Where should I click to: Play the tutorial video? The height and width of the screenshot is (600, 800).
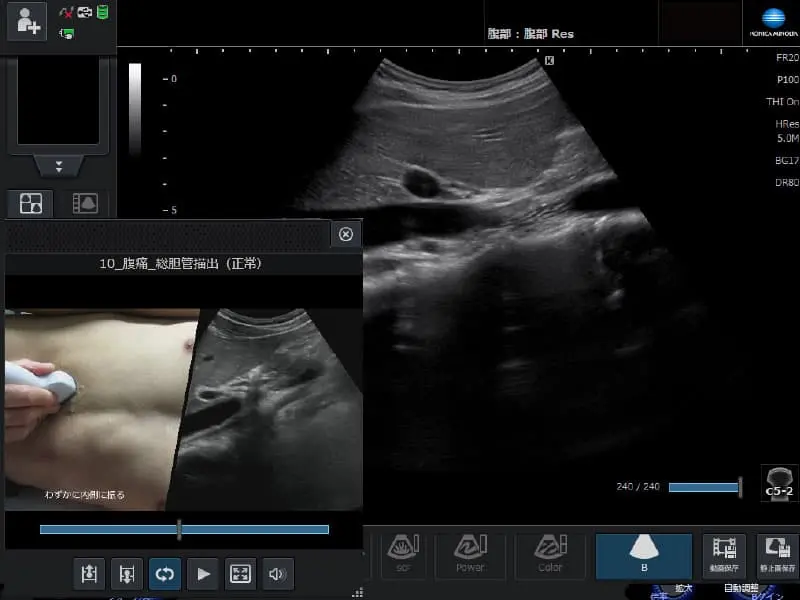[203, 574]
